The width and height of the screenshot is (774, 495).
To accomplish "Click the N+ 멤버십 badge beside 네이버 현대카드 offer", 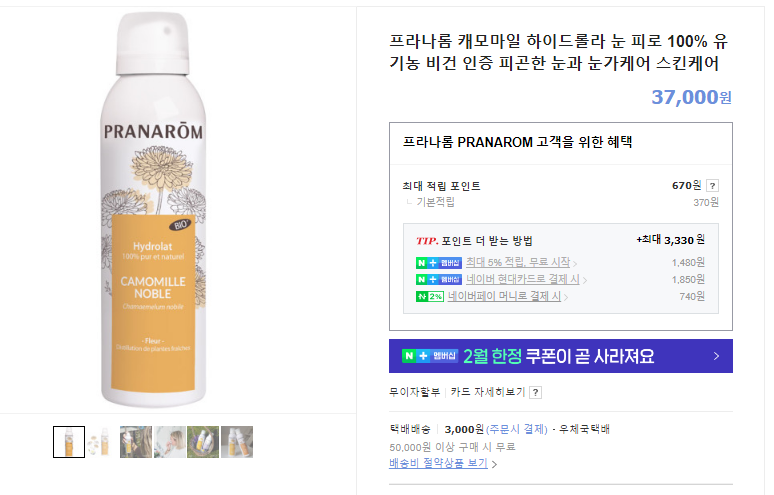I will tap(439, 280).
